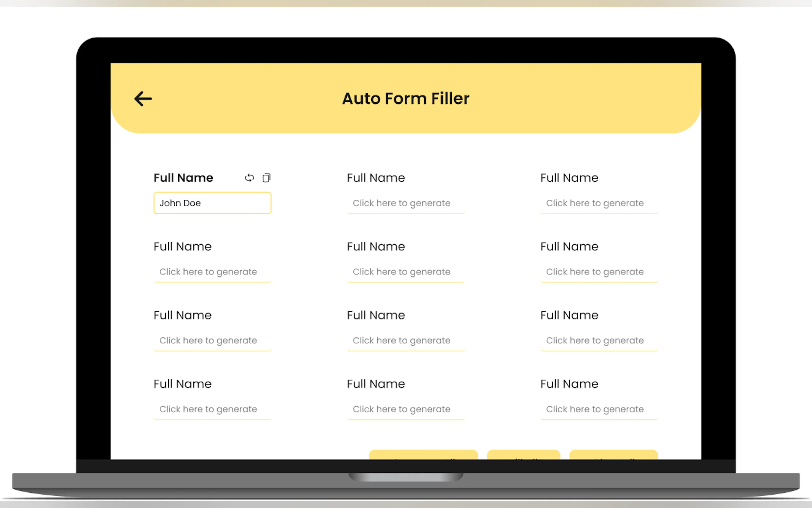The height and width of the screenshot is (508, 812).
Task: Generate name in bottom row, left field
Action: (x=212, y=409)
